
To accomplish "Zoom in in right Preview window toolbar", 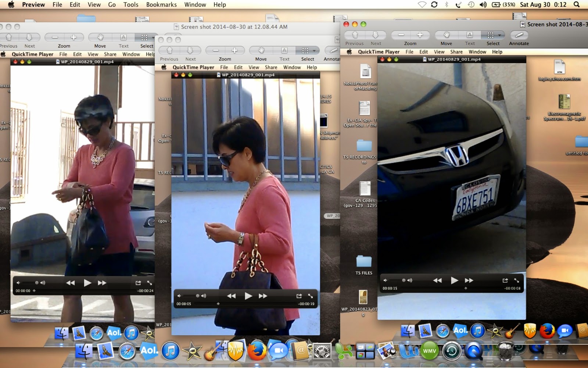I will (420, 35).
